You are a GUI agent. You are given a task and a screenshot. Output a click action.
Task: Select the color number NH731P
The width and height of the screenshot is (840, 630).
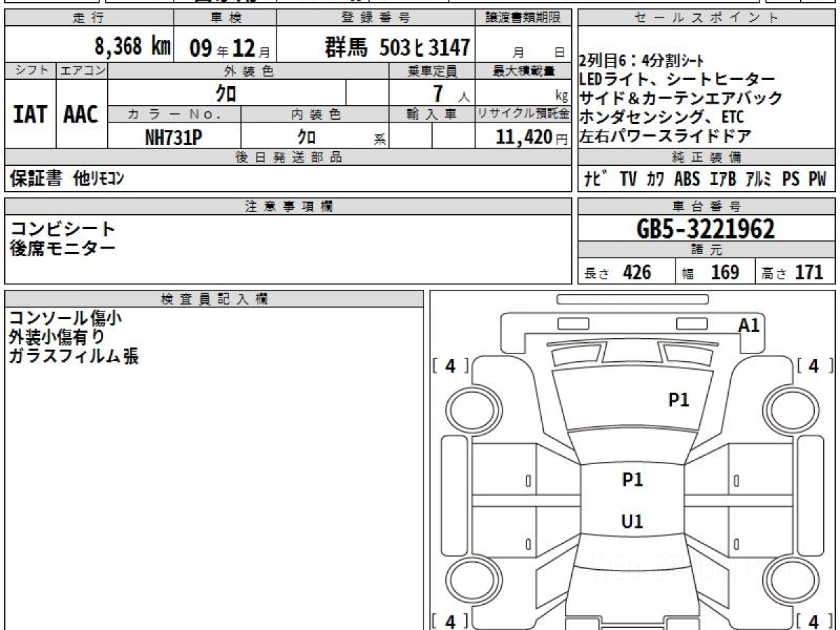pos(174,137)
